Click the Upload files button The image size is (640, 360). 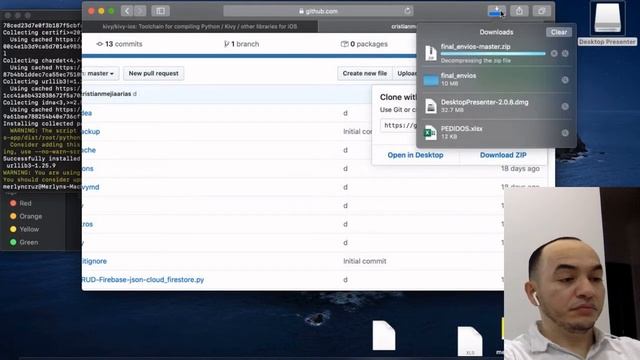coord(405,73)
